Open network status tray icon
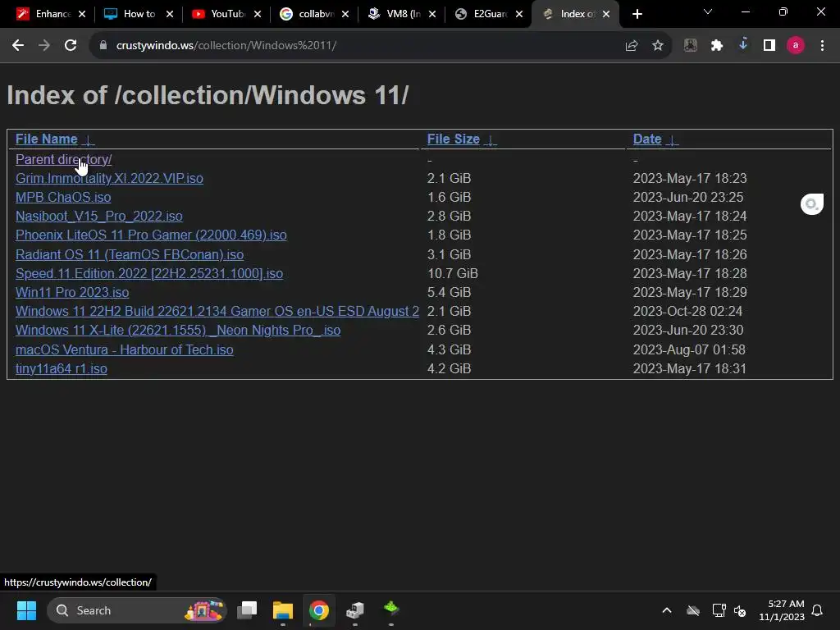Viewport: 840px width, 630px height. tap(719, 610)
